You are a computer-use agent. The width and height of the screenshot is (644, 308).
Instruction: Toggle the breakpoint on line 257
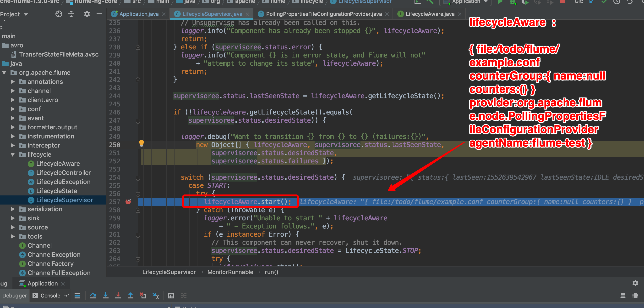tap(129, 201)
